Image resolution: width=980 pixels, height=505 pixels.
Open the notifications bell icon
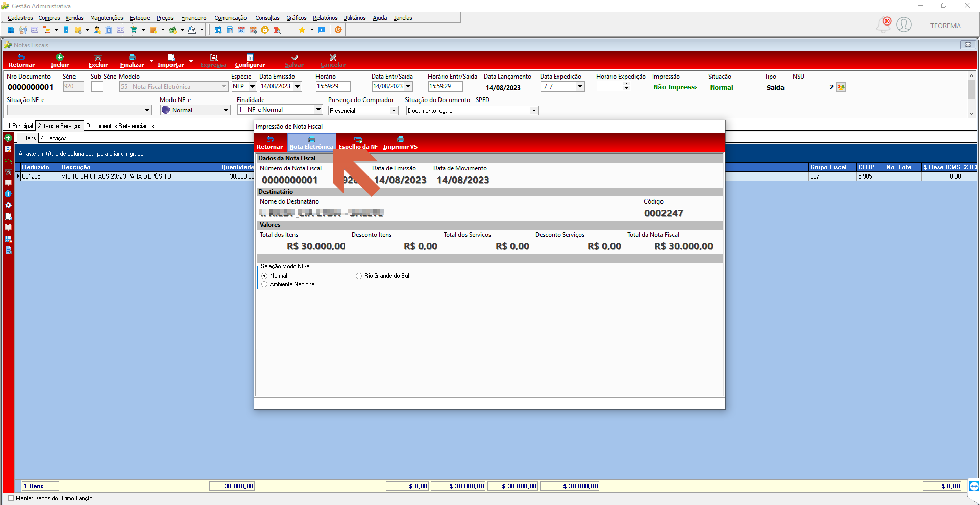click(x=884, y=24)
